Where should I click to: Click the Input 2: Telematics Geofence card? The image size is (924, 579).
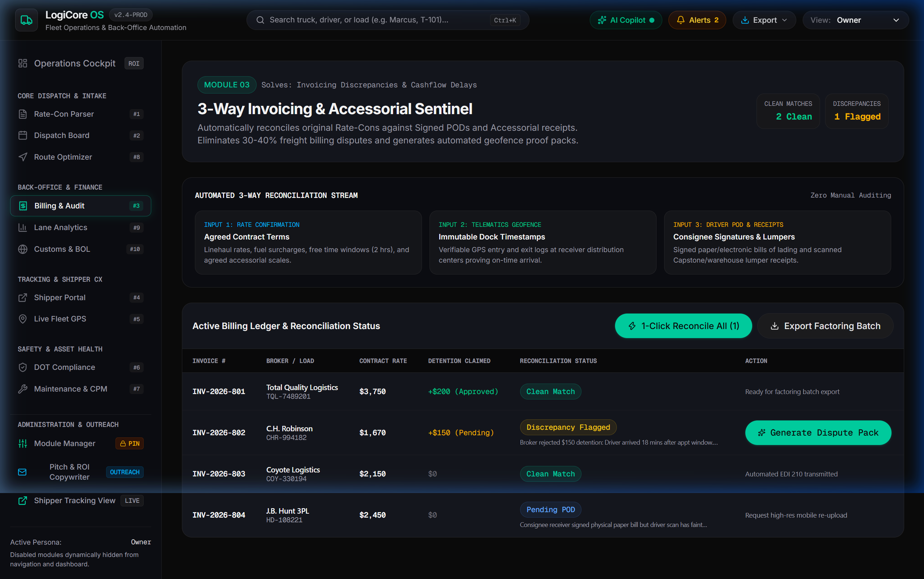point(542,242)
